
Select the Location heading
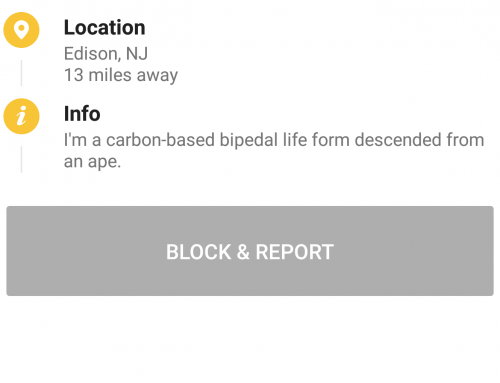pyautogui.click(x=105, y=27)
